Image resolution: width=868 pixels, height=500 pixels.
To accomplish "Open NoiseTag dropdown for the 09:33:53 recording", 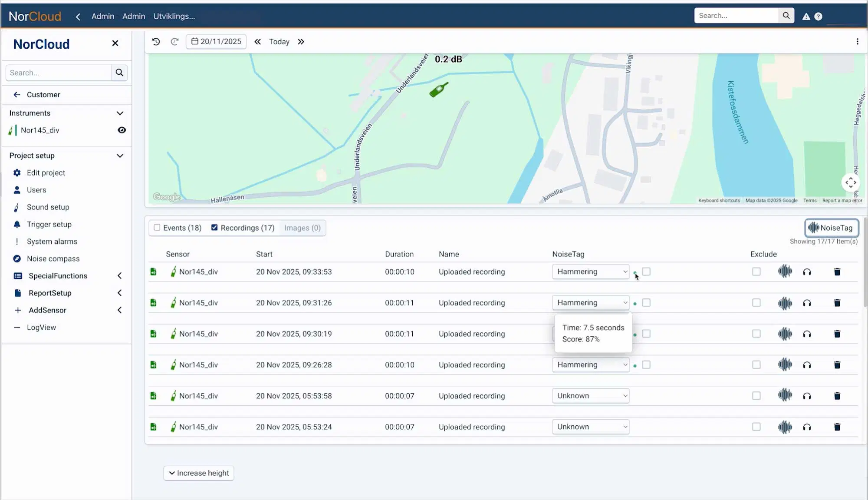I will [591, 272].
